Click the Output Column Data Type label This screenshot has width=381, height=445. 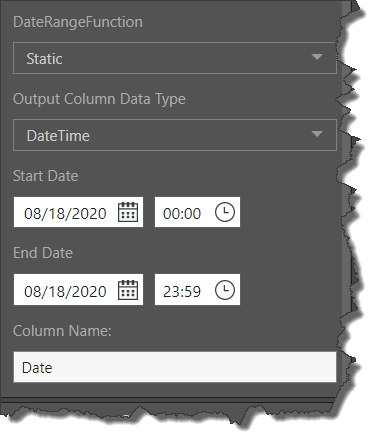pyautogui.click(x=99, y=99)
